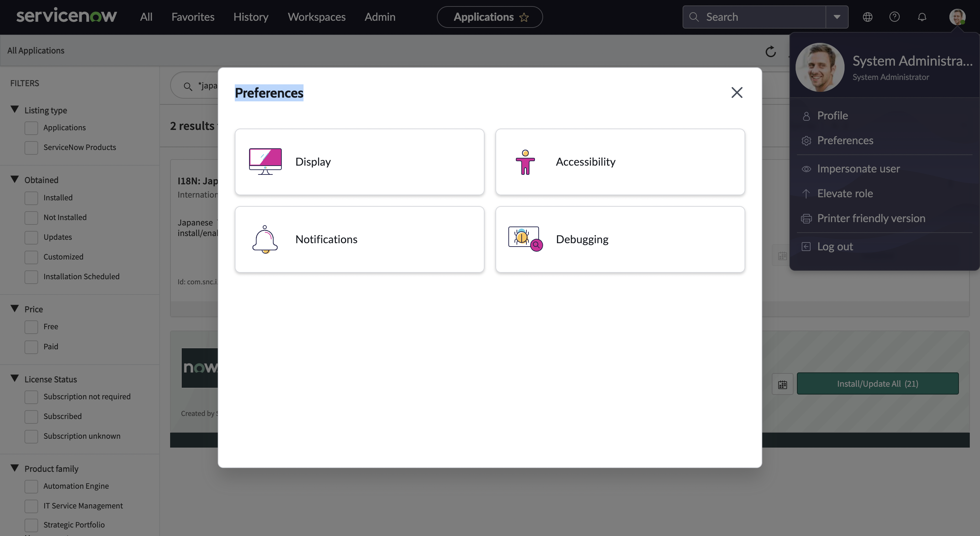Click the refresh icon in All Applications

770,51
